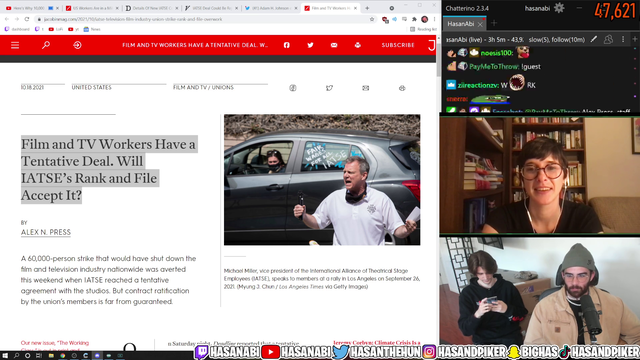Image resolution: width=640 pixels, height=360 pixels.
Task: Open the LoFi bookmark
Action: coord(56,29)
